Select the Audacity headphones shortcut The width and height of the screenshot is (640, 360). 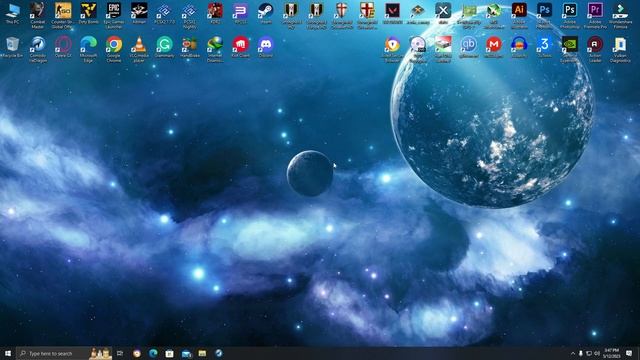click(x=519, y=47)
